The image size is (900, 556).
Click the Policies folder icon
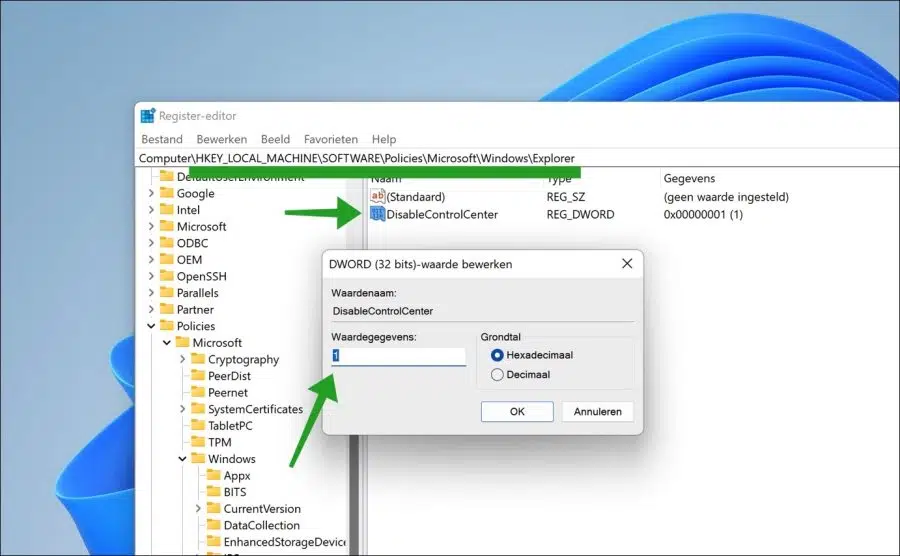pos(166,326)
